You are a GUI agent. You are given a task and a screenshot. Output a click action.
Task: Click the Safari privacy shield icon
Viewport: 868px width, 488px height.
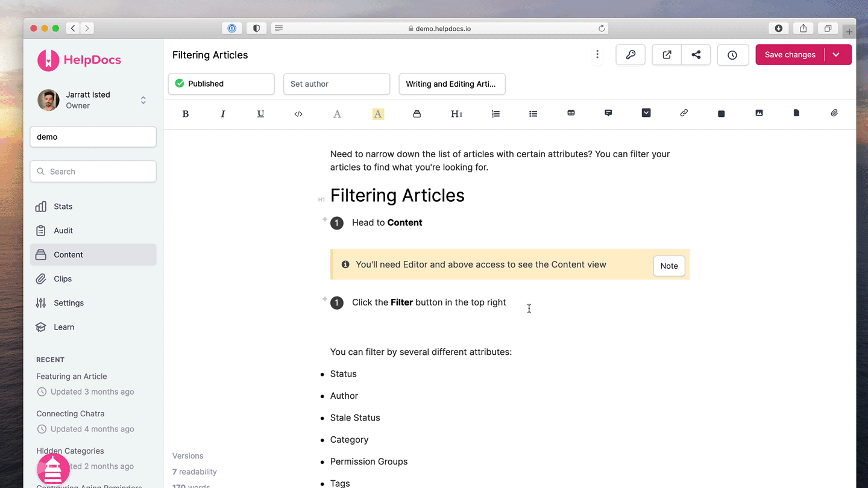pyautogui.click(x=256, y=28)
